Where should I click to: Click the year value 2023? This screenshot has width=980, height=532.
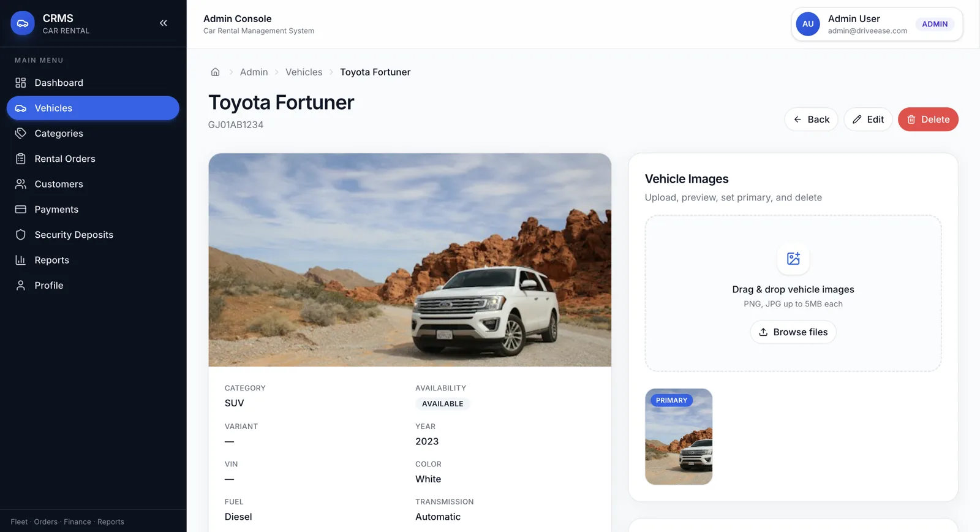(427, 441)
